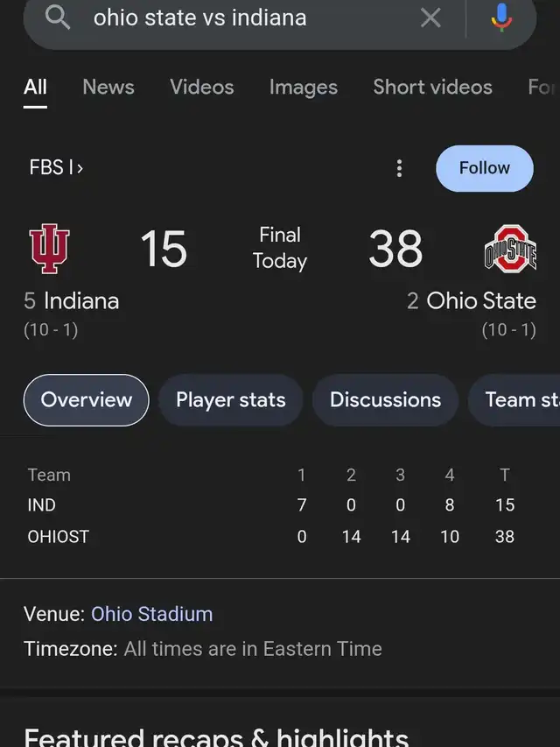Clear the search query with X icon
560x747 pixels.
430,18
